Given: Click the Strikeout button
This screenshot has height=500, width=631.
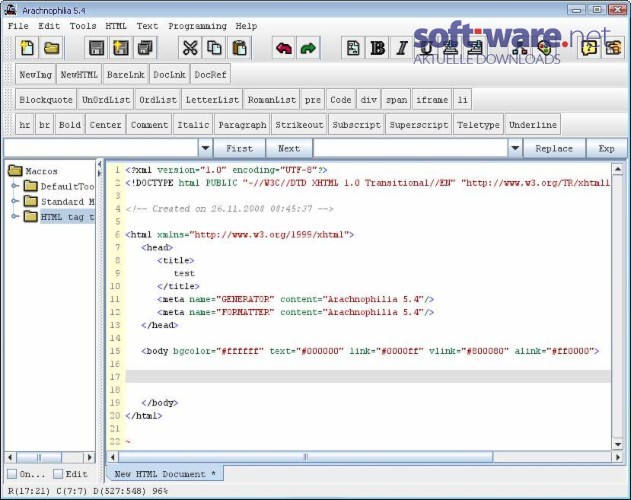Looking at the screenshot, I should click(299, 124).
